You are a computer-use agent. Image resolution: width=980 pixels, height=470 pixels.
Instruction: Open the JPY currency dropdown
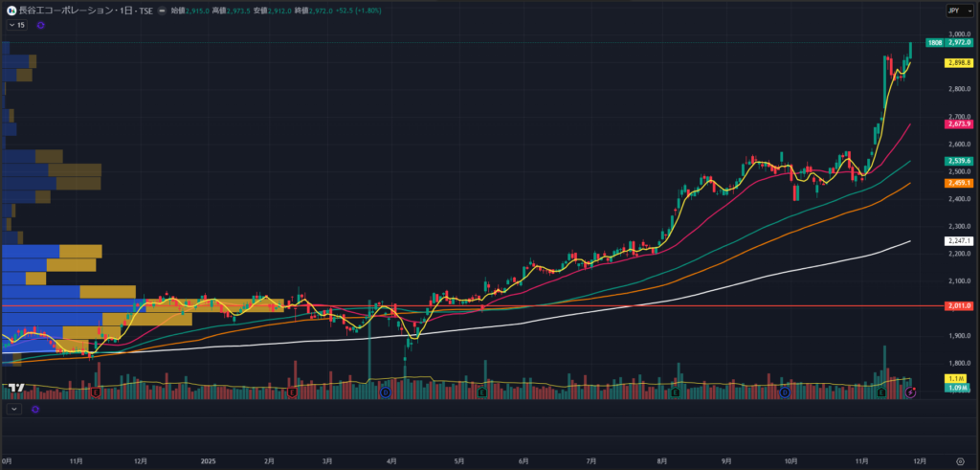(955, 11)
